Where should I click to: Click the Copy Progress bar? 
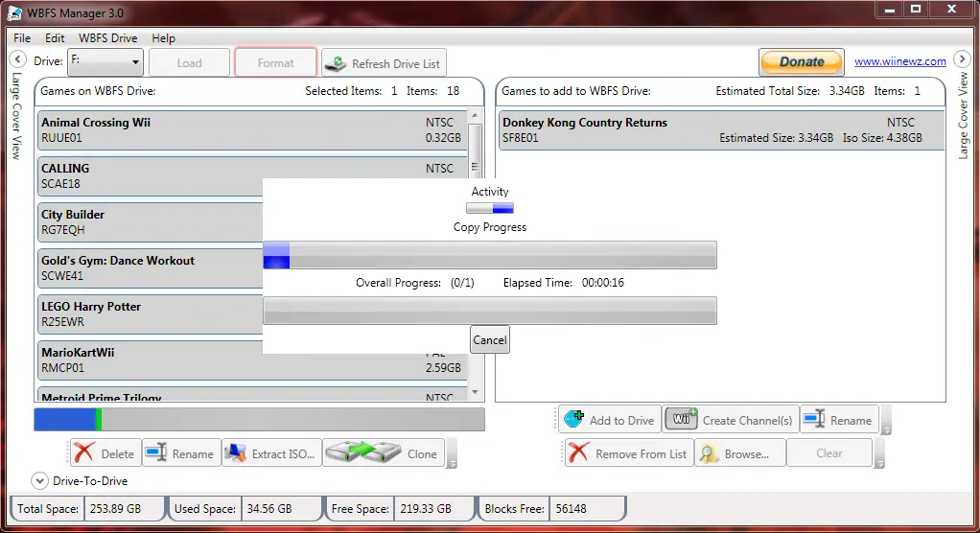(x=489, y=255)
